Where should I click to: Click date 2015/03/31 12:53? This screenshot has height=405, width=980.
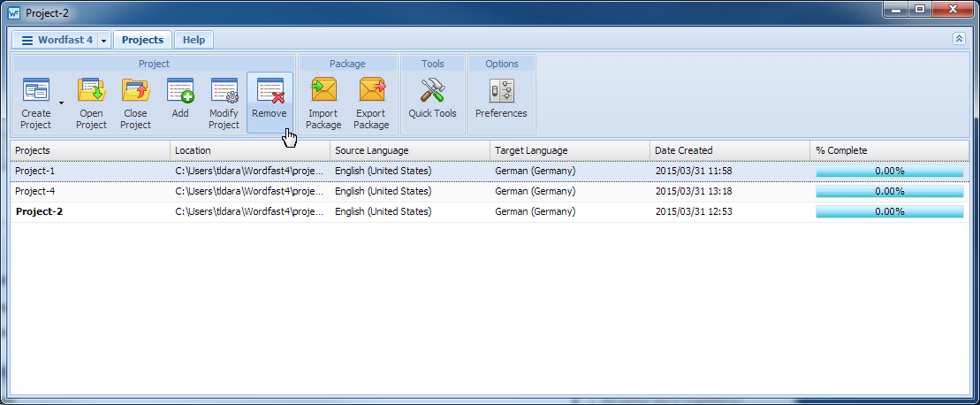tap(694, 211)
